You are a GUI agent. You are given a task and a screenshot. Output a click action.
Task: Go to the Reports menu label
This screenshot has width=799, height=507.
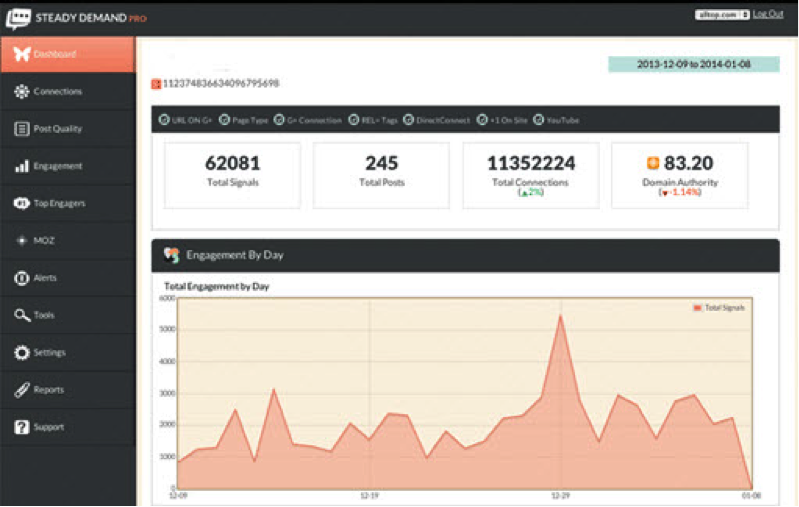tap(48, 390)
